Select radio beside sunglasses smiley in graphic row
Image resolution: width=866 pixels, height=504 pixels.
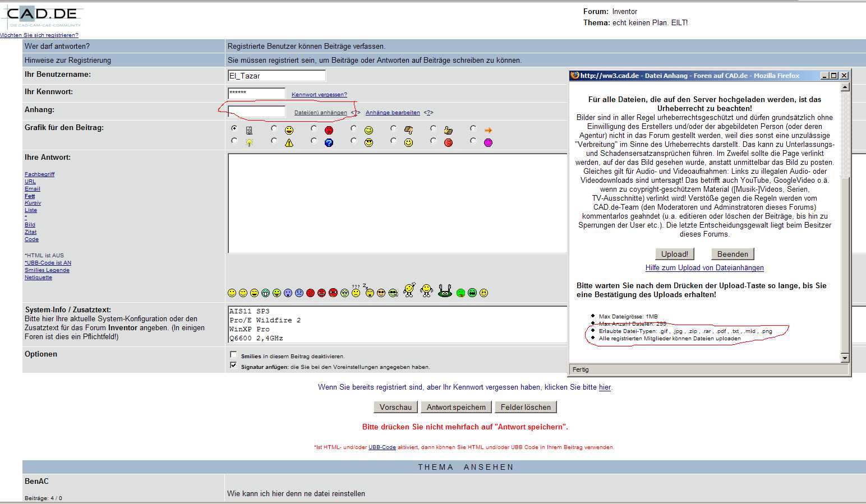coord(353,141)
